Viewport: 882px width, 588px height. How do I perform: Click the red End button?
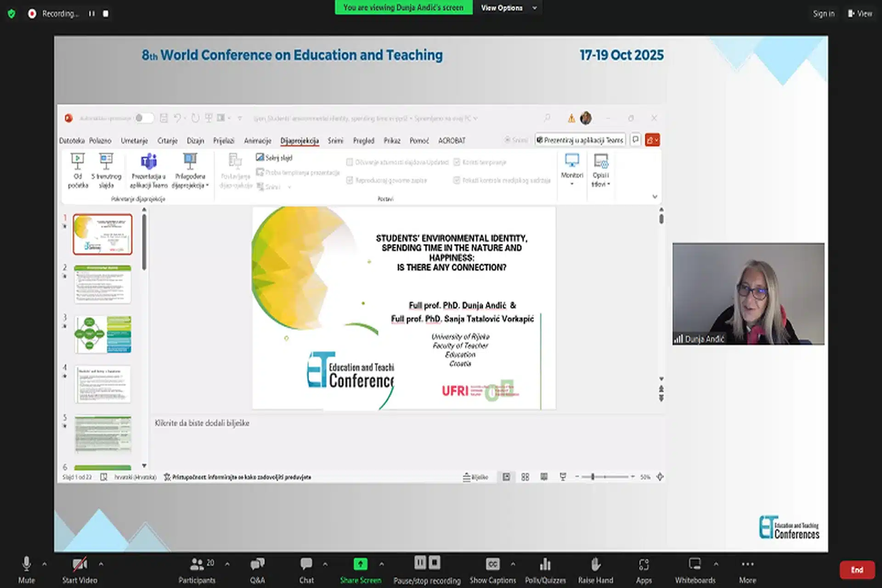coord(857,570)
